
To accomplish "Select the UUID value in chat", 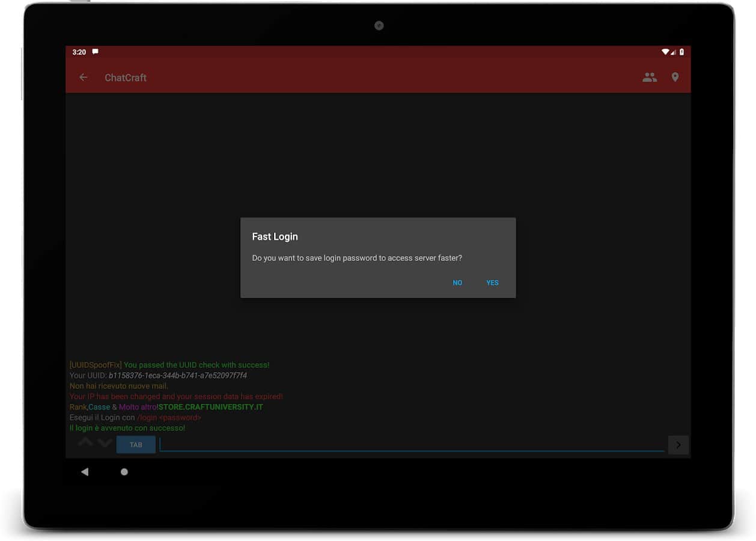I will 178,376.
